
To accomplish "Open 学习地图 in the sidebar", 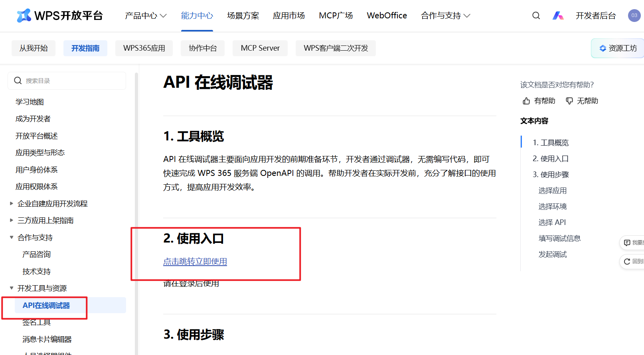I will point(30,102).
